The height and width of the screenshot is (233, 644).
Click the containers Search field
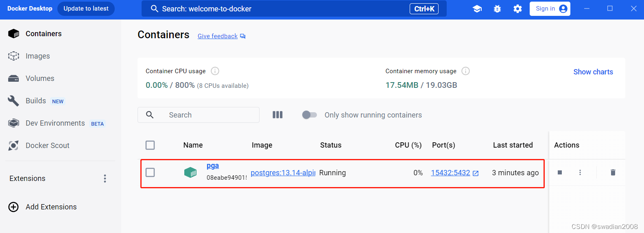207,115
